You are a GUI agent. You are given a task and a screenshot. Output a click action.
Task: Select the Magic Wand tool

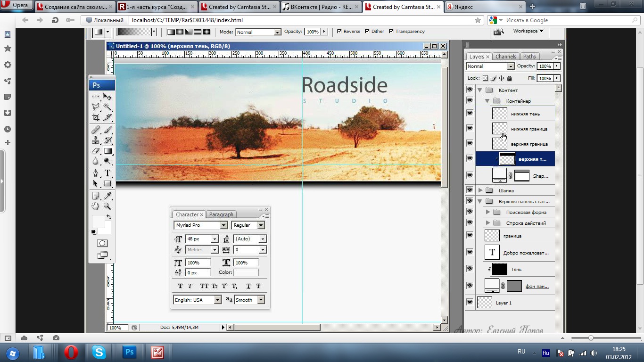tap(107, 107)
